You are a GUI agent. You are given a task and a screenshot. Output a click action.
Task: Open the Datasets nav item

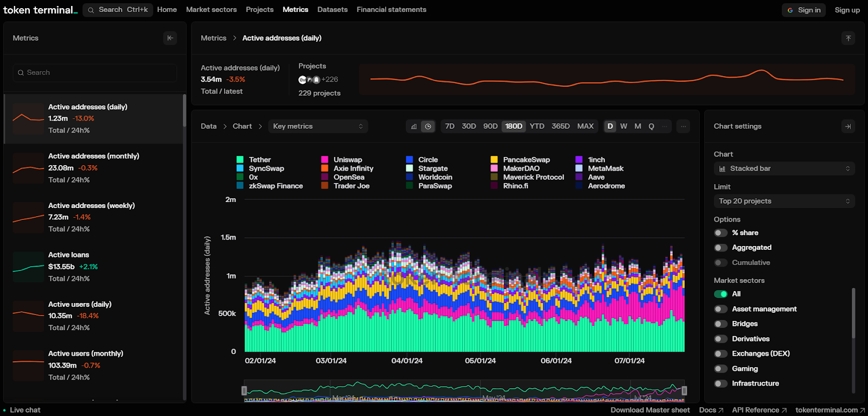[x=333, y=10]
